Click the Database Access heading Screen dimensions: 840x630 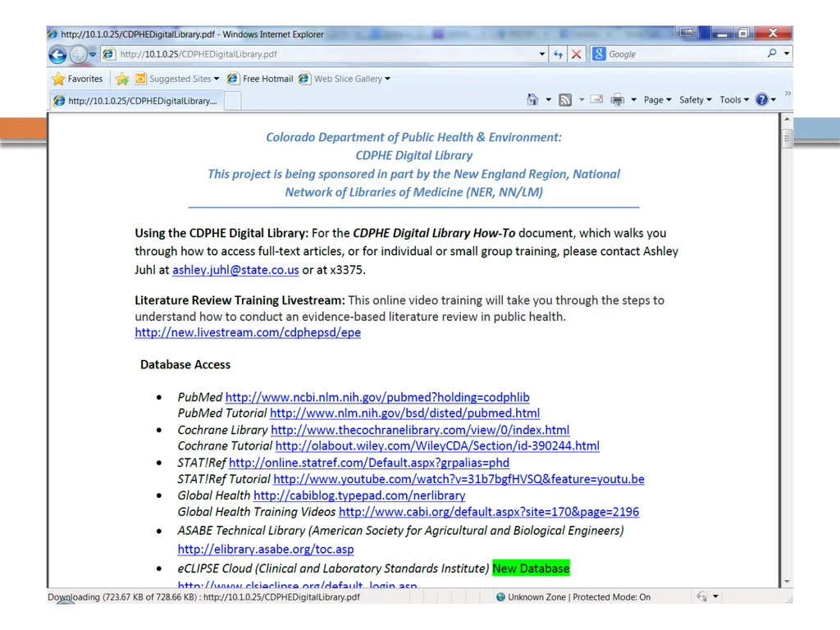point(185,364)
